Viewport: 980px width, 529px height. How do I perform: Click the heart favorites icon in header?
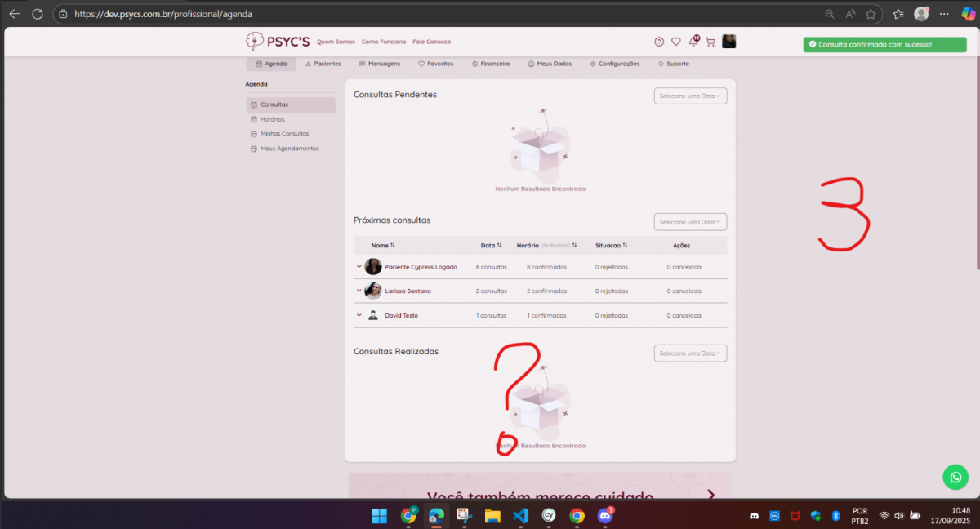point(676,42)
